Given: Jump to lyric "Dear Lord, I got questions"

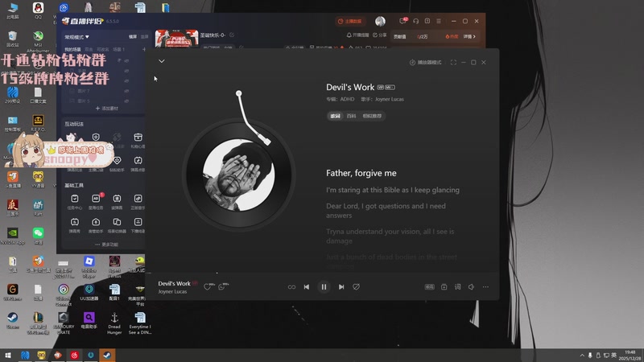Looking at the screenshot, I should coord(386,211).
